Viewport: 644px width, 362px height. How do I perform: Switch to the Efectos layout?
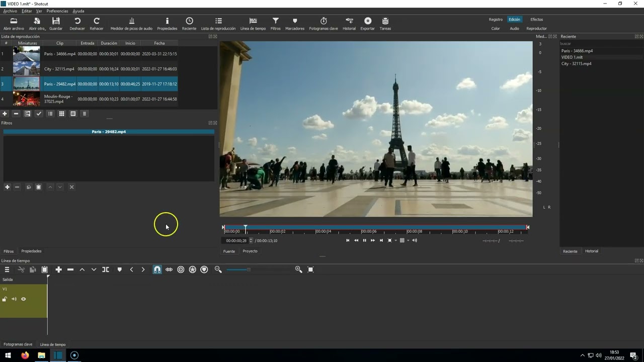pos(537,20)
